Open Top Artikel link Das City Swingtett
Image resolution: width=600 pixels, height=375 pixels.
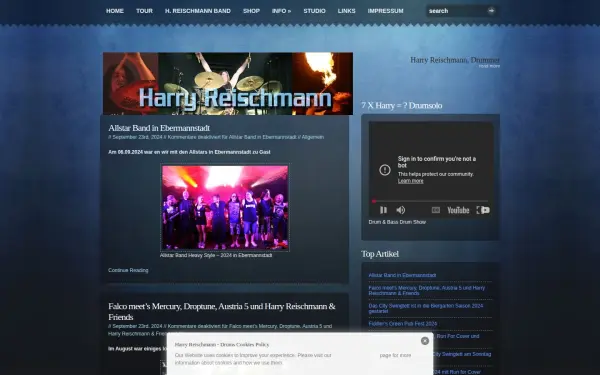(426, 308)
